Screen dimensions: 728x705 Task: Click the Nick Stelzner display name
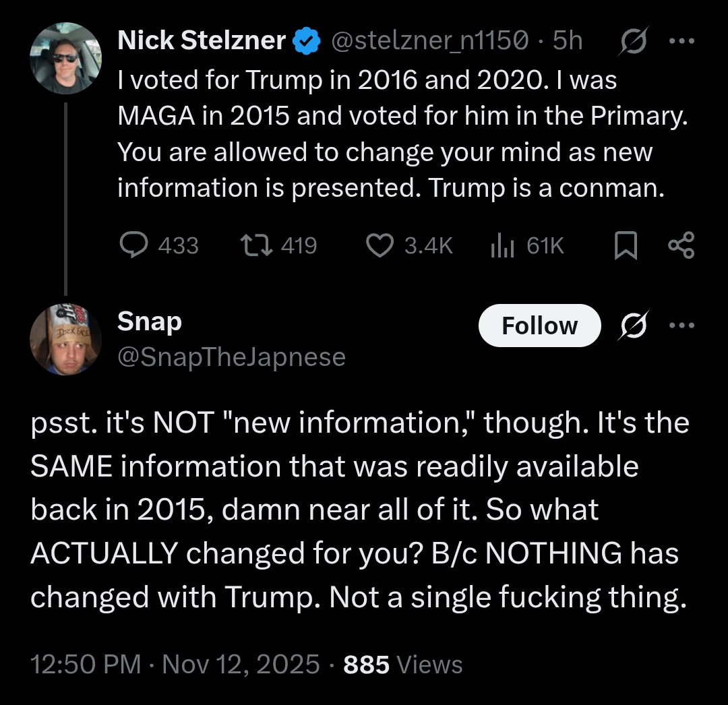coord(202,41)
